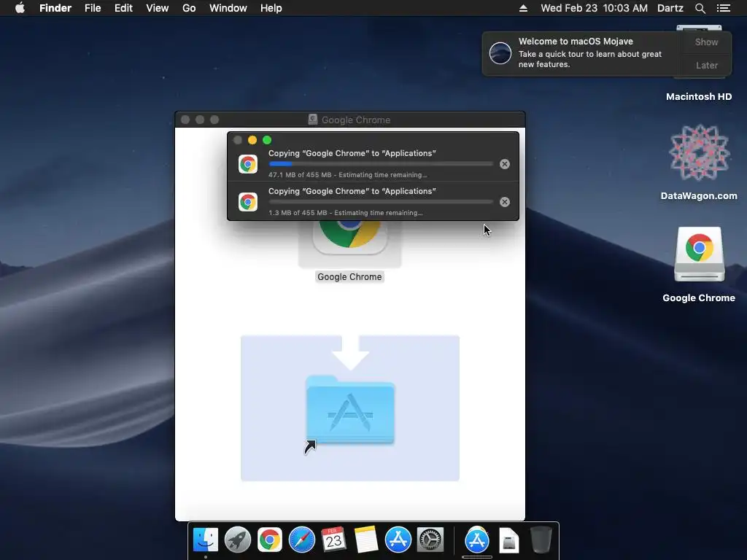The height and width of the screenshot is (560, 747).
Task: Click Show on the Mojave notification
Action: coord(706,42)
